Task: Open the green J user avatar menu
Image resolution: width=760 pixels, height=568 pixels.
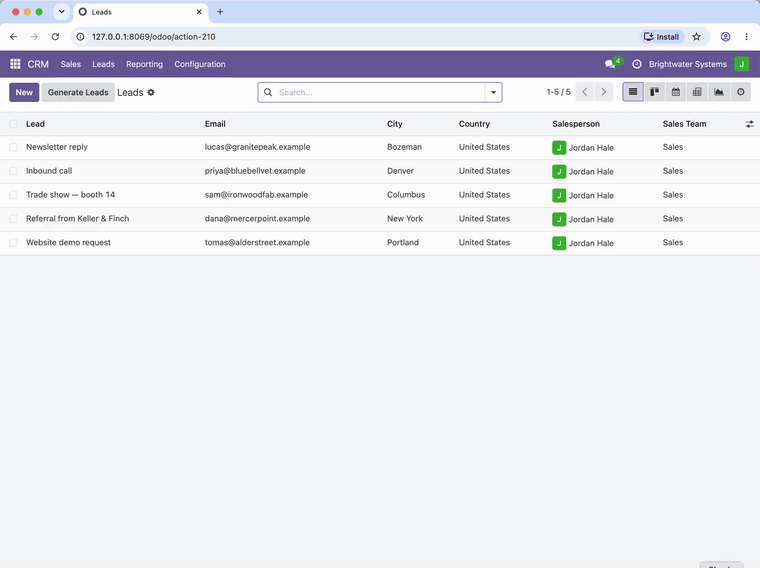Action: pyautogui.click(x=742, y=64)
